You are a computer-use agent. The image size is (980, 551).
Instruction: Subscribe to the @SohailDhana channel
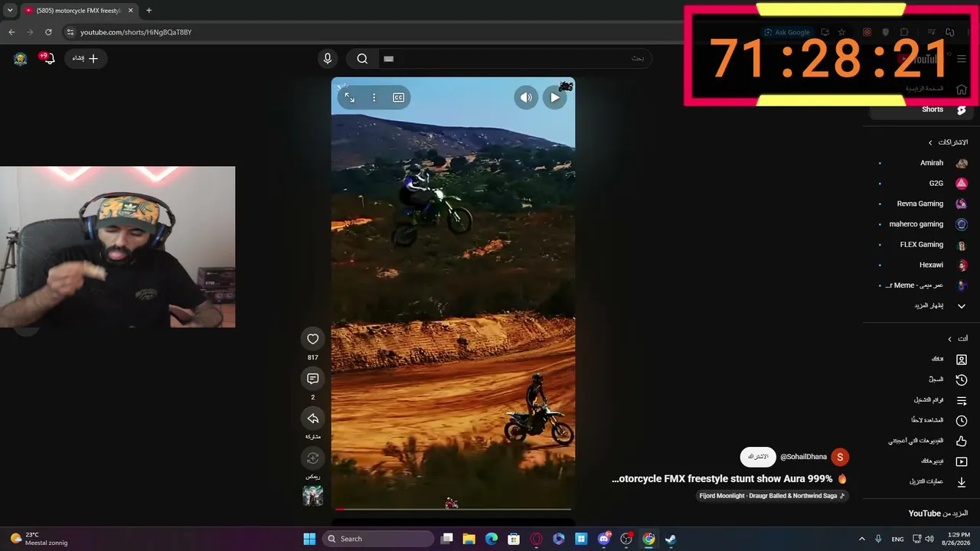tap(758, 457)
